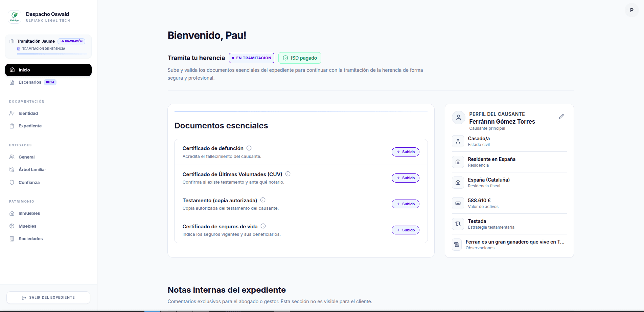Click Salir del expediente

48,297
